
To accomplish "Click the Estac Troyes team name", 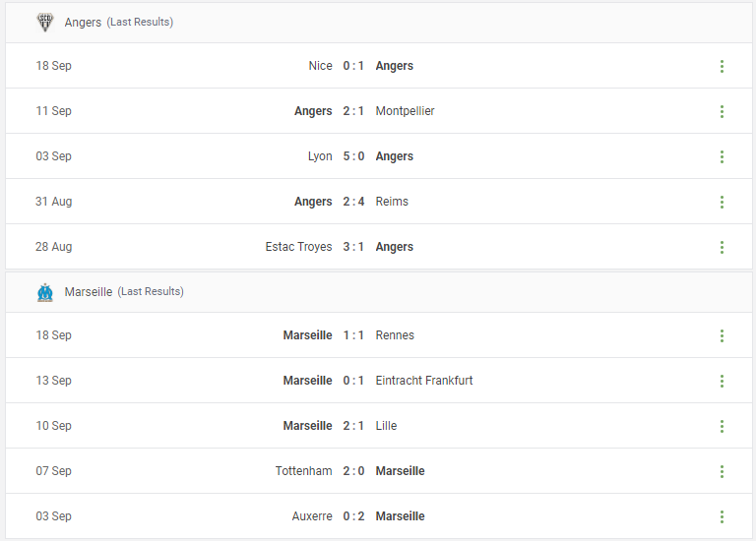I will [x=298, y=247].
